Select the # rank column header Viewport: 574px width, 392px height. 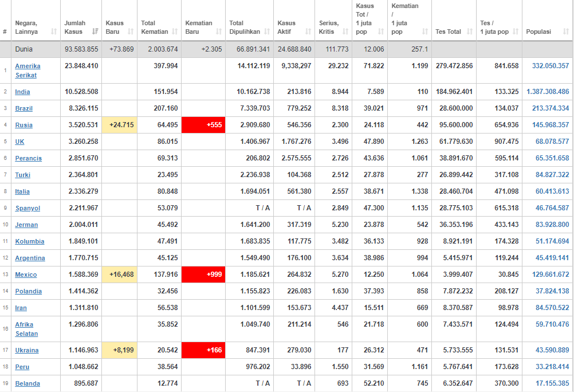click(x=5, y=32)
